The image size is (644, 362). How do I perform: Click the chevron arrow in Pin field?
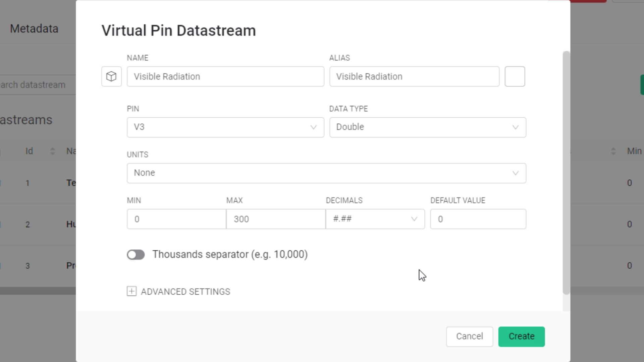313,127
